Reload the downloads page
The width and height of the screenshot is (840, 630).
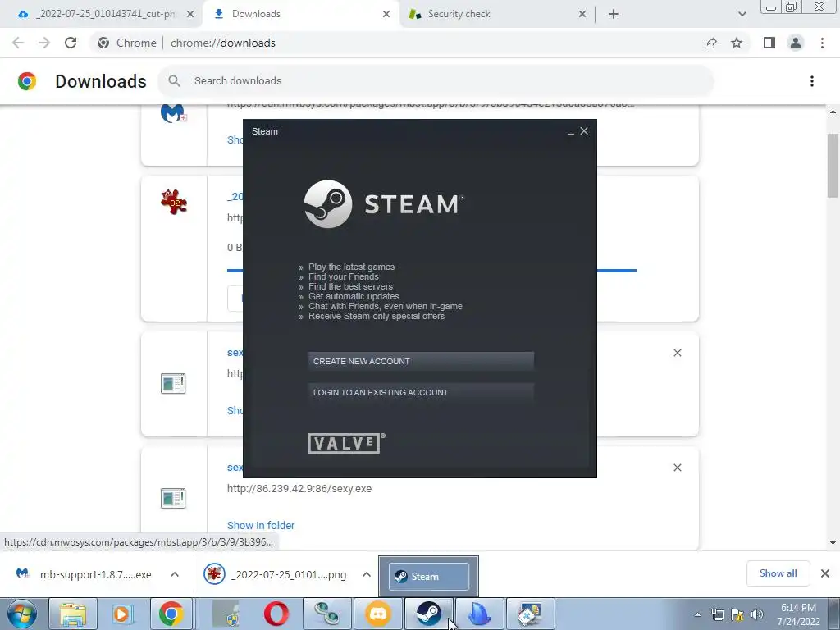(71, 43)
